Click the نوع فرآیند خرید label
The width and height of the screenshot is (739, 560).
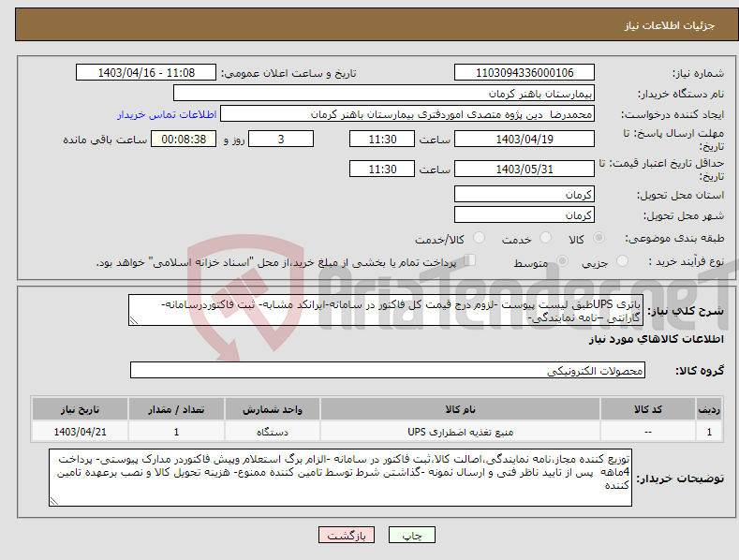(x=687, y=261)
